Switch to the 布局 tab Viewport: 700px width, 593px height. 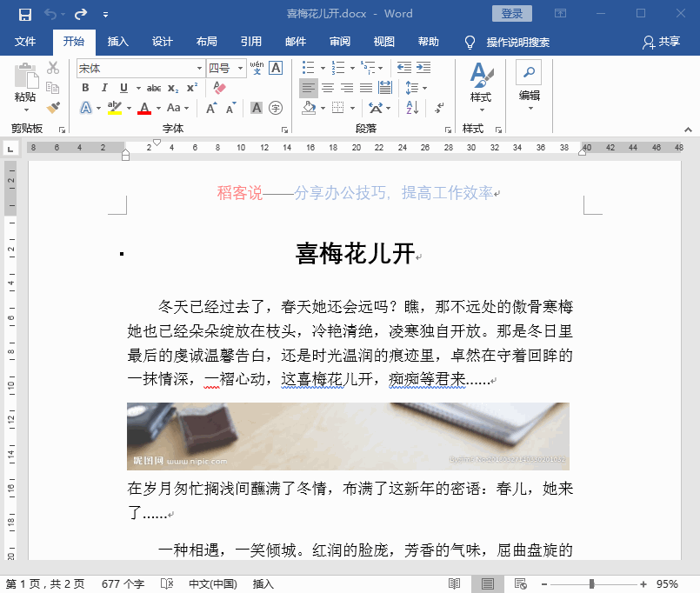click(207, 42)
